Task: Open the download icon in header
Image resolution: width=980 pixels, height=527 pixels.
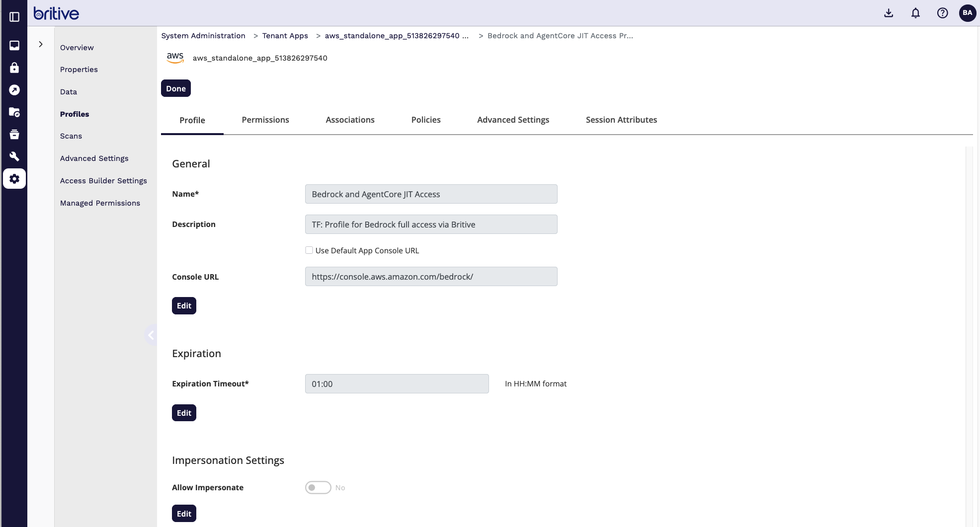Action: click(889, 13)
